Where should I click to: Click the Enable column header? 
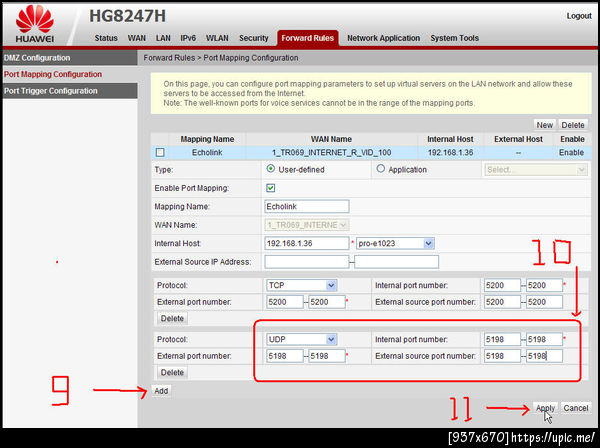click(572, 139)
